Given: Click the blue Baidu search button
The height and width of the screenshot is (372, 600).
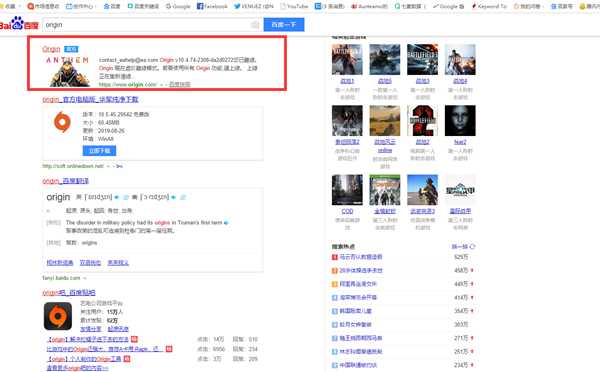Looking at the screenshot, I should click(284, 24).
